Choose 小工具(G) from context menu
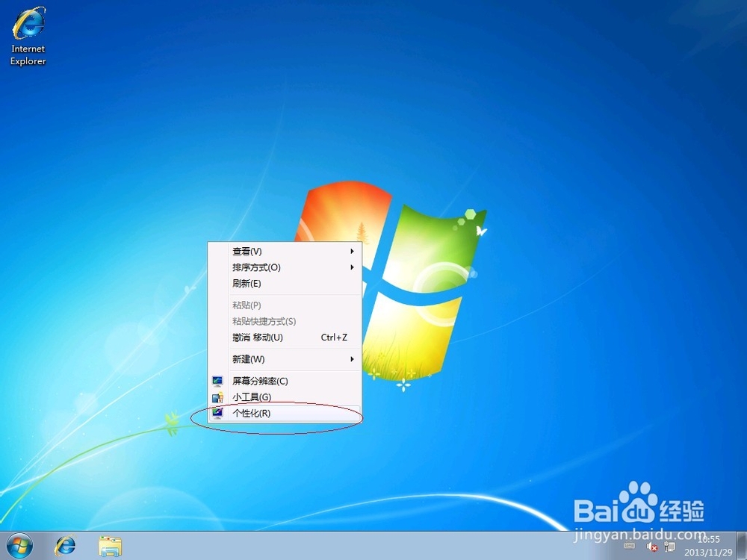 [x=285, y=397]
